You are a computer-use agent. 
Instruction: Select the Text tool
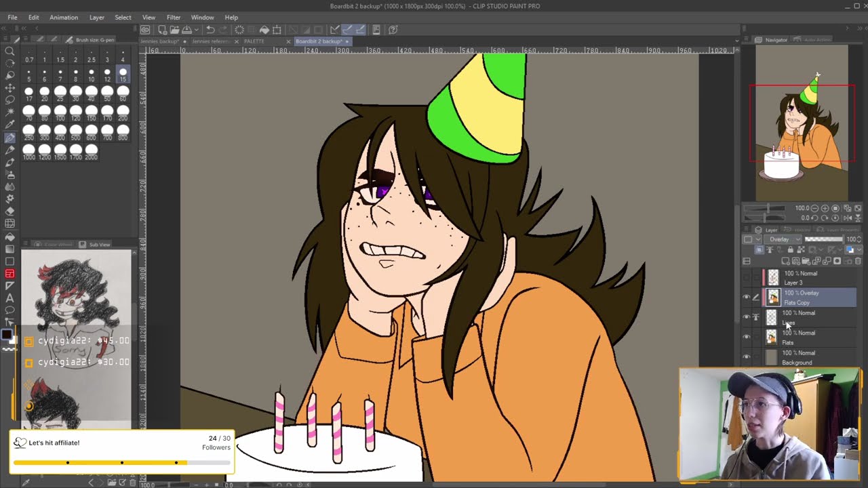click(9, 298)
